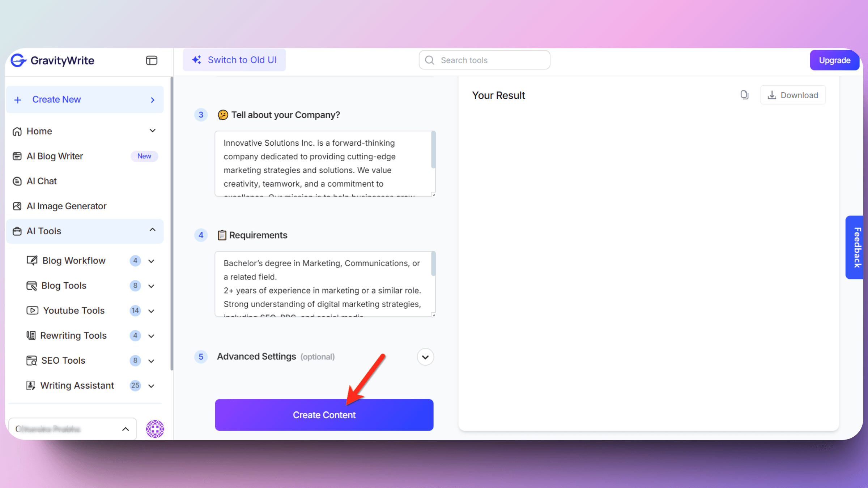The width and height of the screenshot is (868, 488).
Task: Click Create New button
Action: (85, 99)
